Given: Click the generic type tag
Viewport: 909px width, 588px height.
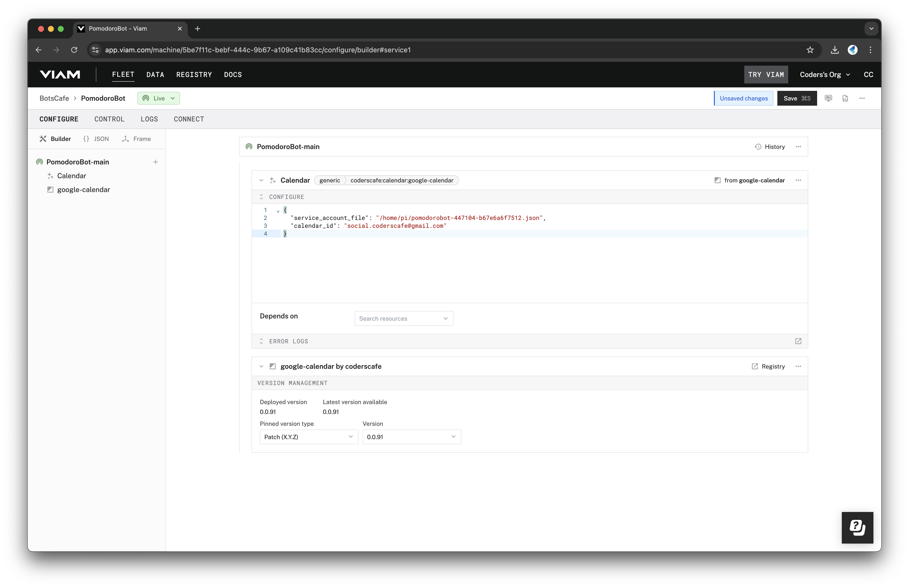Looking at the screenshot, I should (330, 180).
